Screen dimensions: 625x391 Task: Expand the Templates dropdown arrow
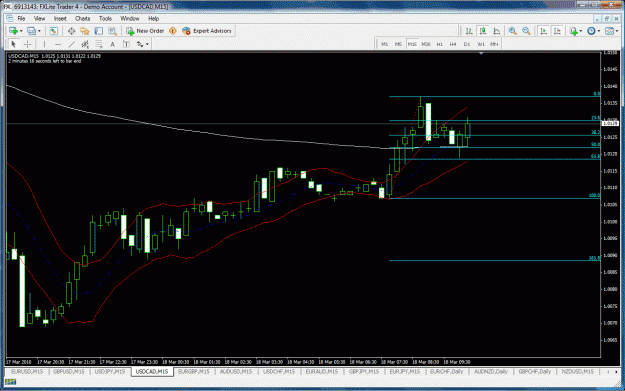617,31
